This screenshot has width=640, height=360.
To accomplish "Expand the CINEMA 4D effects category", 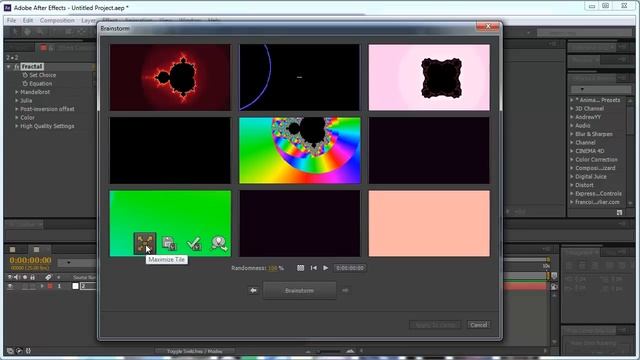I will pos(572,151).
